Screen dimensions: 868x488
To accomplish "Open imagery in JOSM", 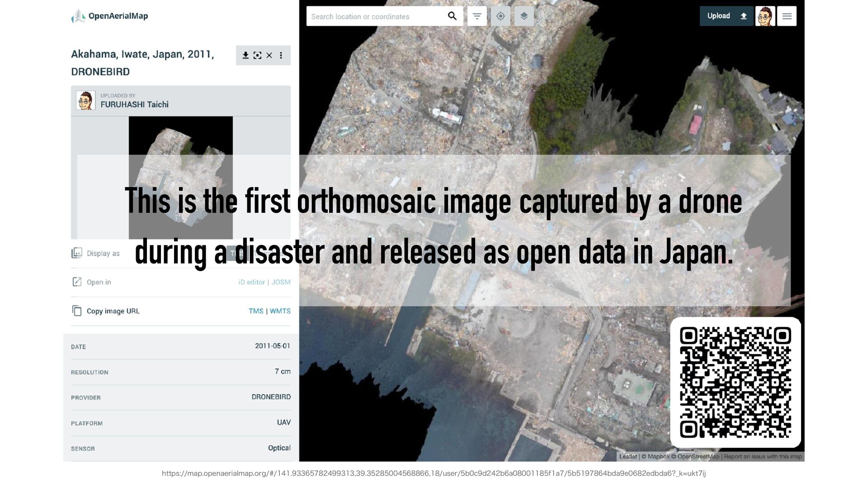I will click(281, 282).
